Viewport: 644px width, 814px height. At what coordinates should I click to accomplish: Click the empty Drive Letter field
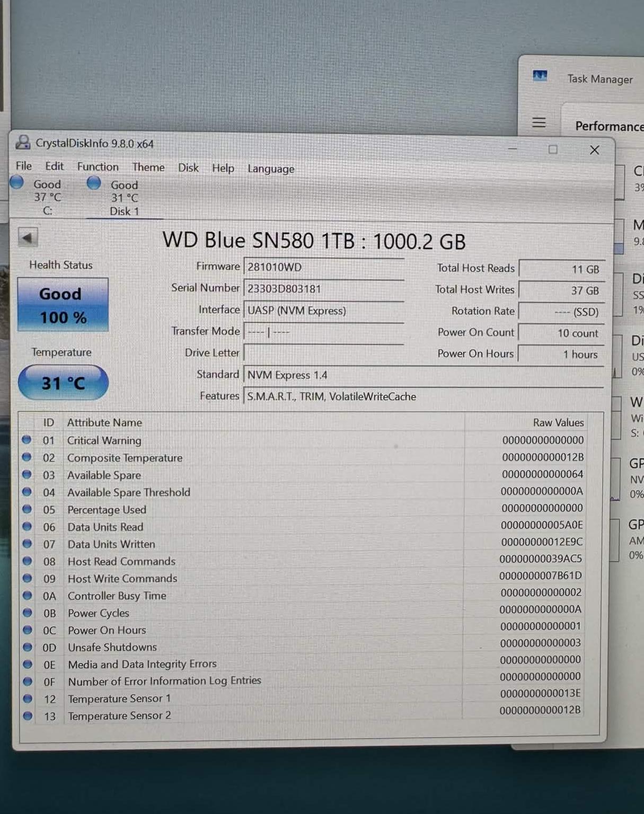click(x=324, y=353)
